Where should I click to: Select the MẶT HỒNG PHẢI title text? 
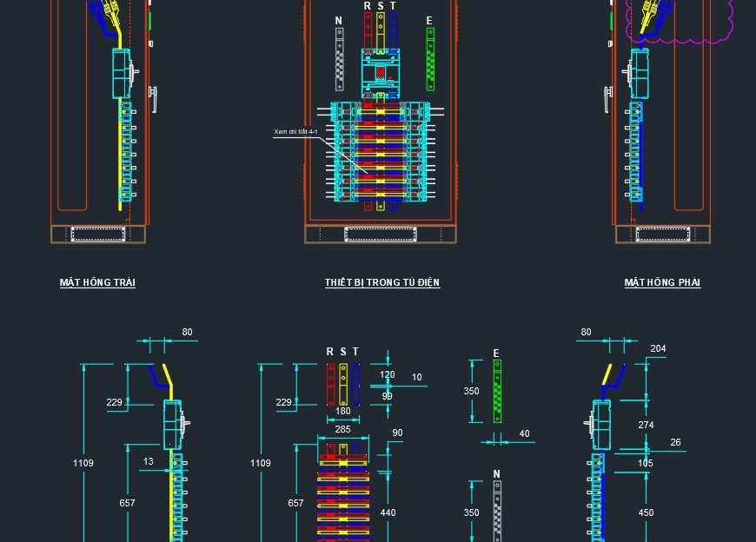[662, 282]
